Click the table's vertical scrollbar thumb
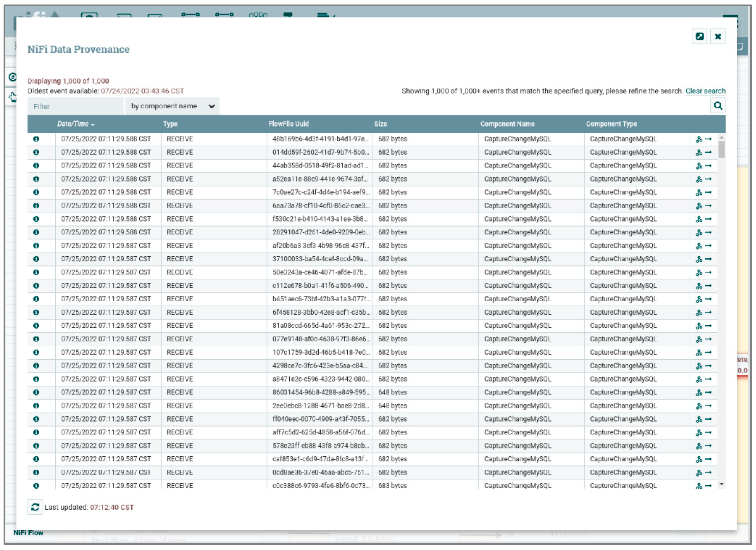The width and height of the screenshot is (756, 550). point(721,149)
